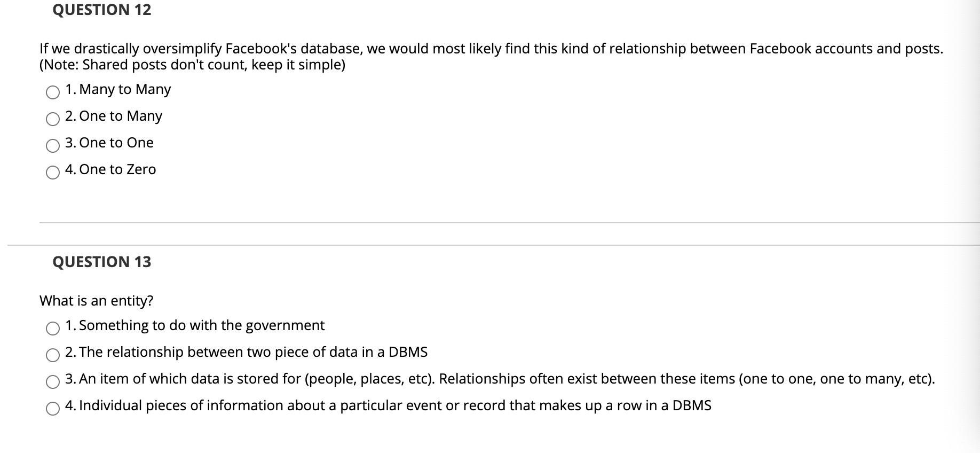Click the Question 12 heading
Viewport: 980px width, 453px height.
pos(101,10)
